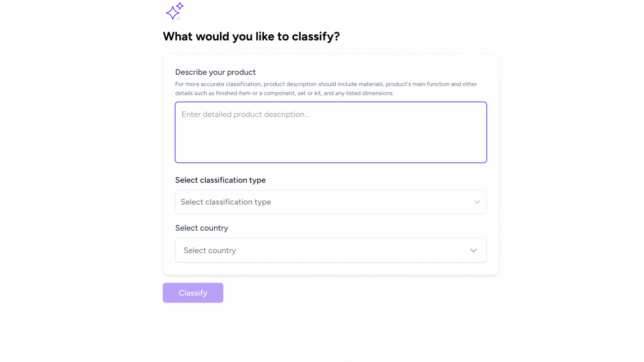
Task: Focus the product description text area
Action: [x=331, y=132]
